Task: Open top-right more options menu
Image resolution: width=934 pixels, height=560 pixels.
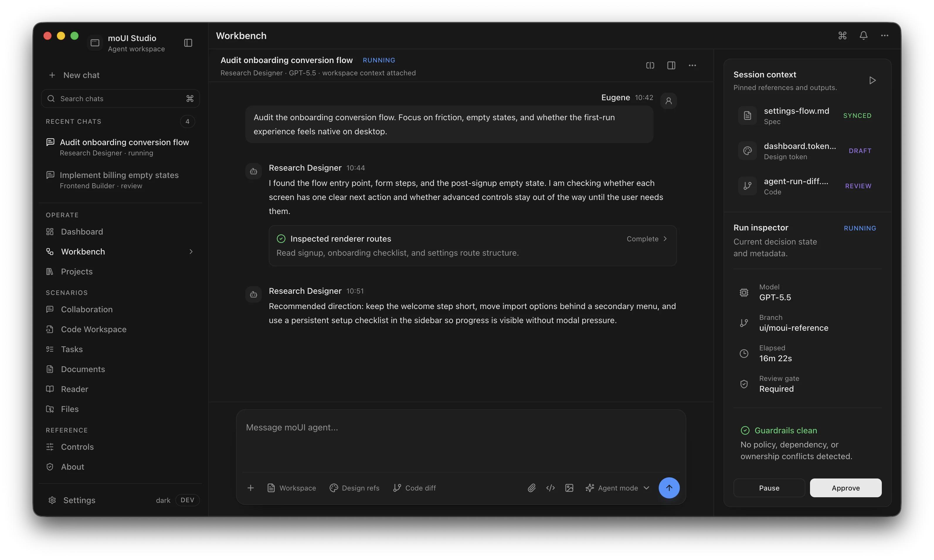Action: [884, 35]
